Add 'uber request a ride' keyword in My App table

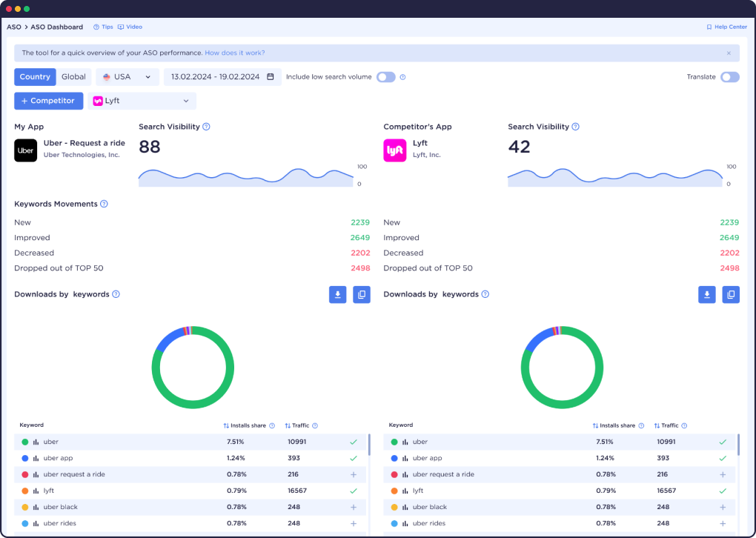tap(354, 475)
